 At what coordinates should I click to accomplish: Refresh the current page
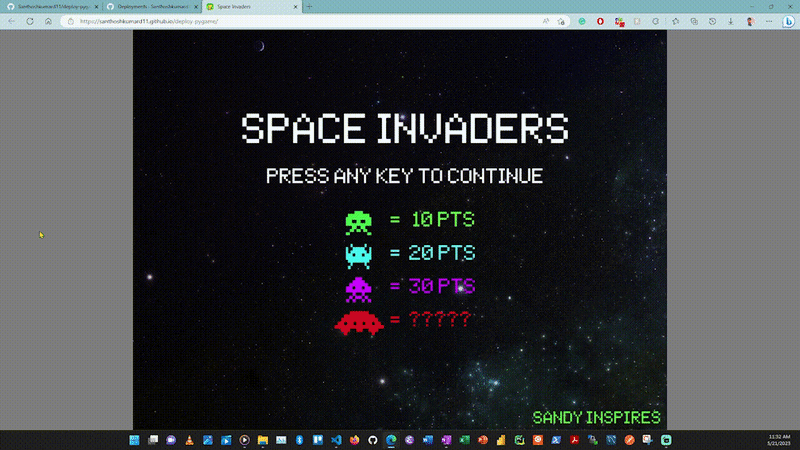coord(30,21)
